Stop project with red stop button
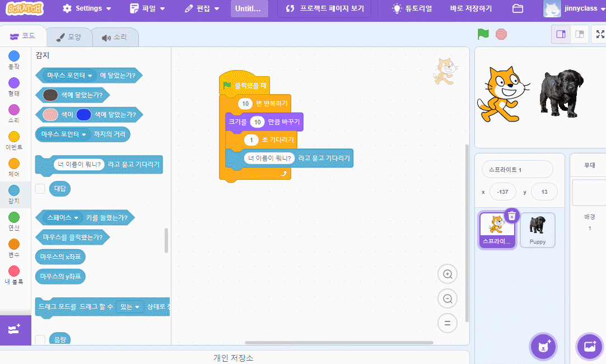The image size is (606, 364). [501, 34]
